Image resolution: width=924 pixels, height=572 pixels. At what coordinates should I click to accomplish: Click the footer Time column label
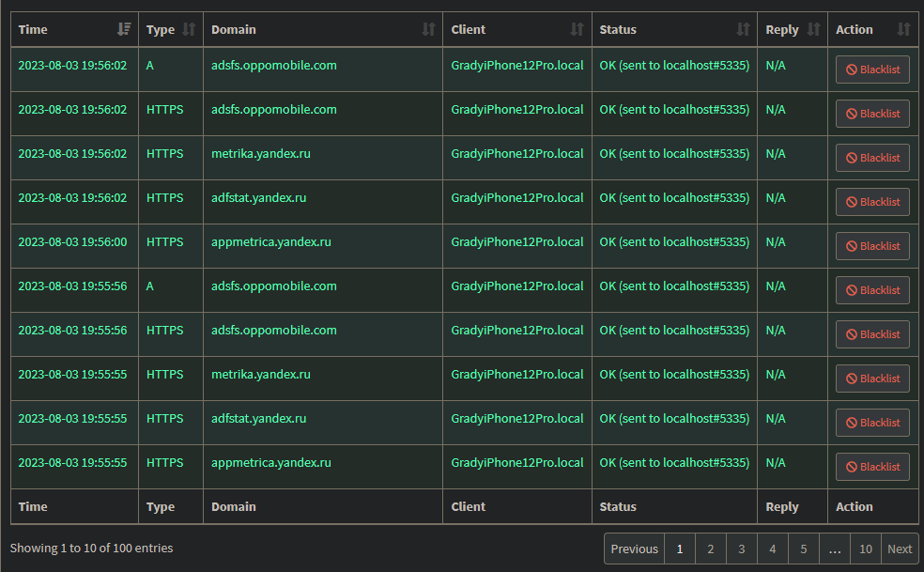pyautogui.click(x=33, y=506)
